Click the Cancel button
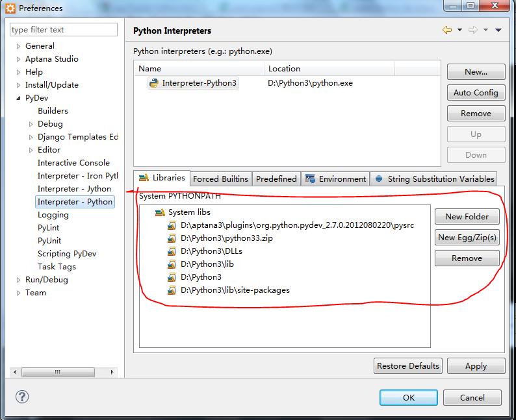The image size is (516, 420). pos(472,398)
